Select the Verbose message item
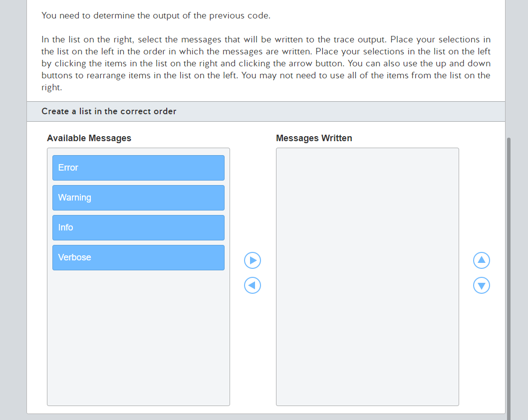 pos(138,257)
